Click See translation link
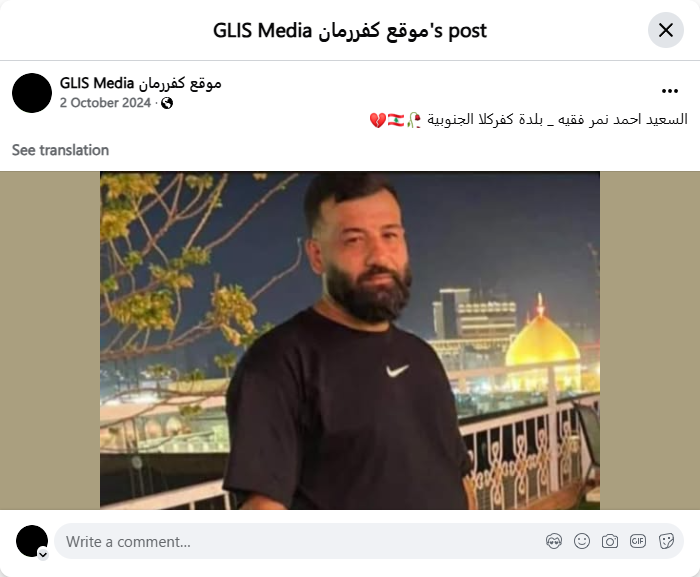This screenshot has width=700, height=577. click(60, 150)
